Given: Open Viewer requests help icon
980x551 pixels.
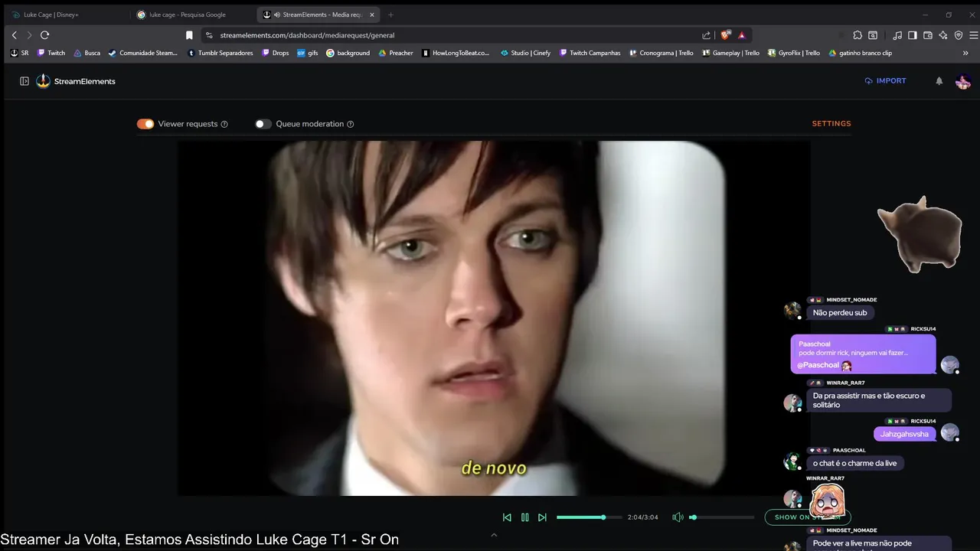Looking at the screenshot, I should pos(224,124).
